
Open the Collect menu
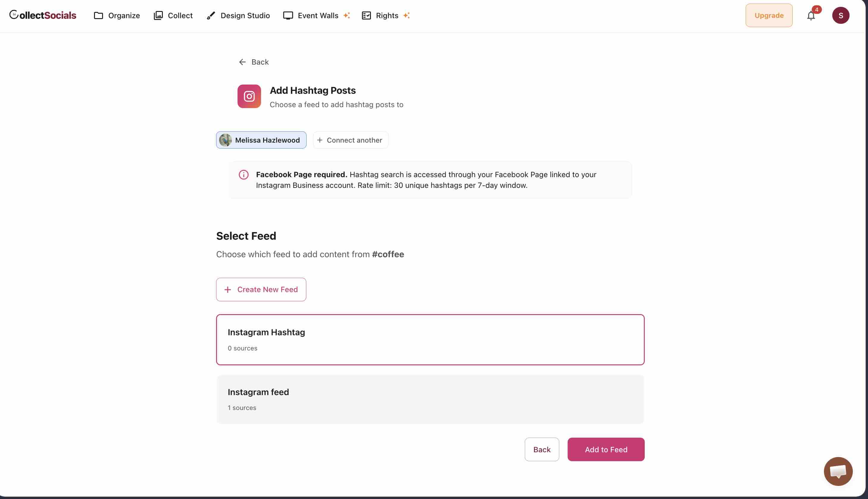173,15
